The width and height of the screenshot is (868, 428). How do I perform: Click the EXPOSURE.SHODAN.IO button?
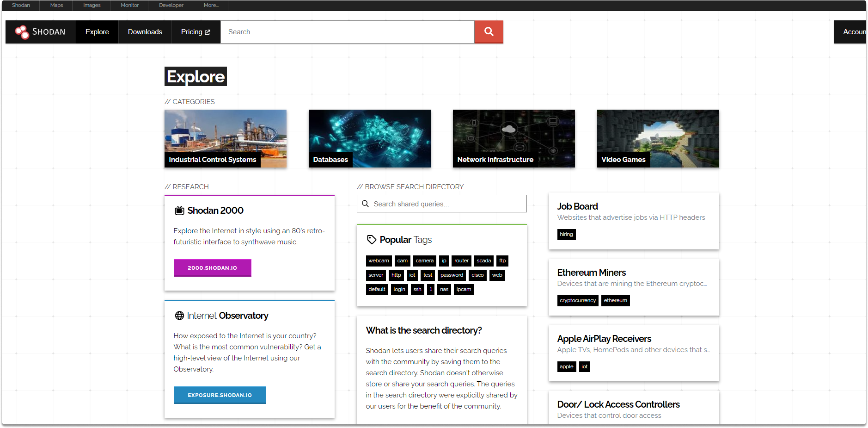[x=220, y=395]
